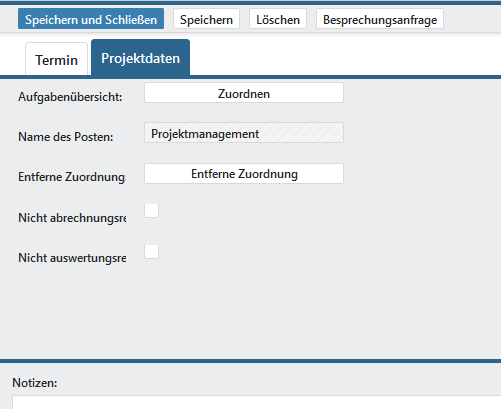Click the Entferne Zuordnung button
Screen dimensions: 501x409
pos(244,173)
